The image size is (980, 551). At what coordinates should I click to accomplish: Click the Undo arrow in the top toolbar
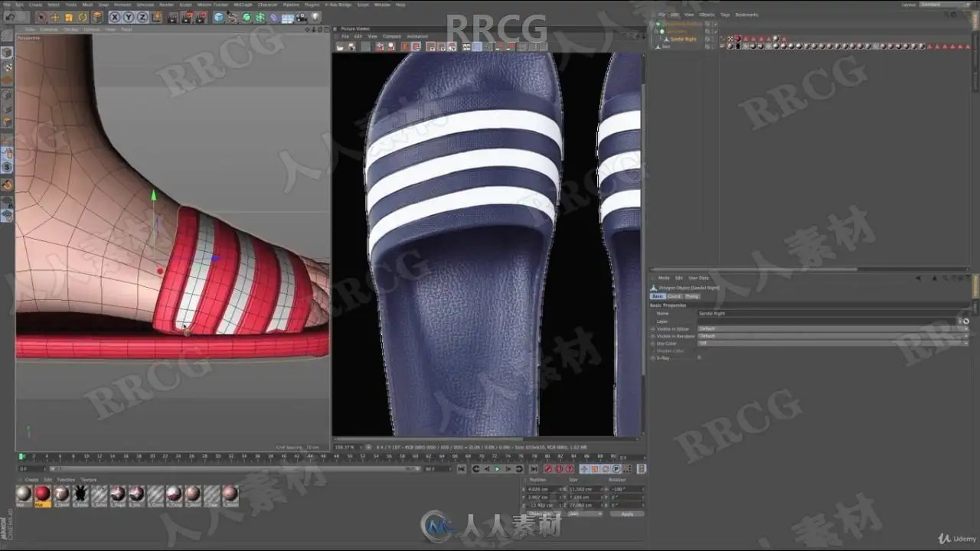(9, 17)
